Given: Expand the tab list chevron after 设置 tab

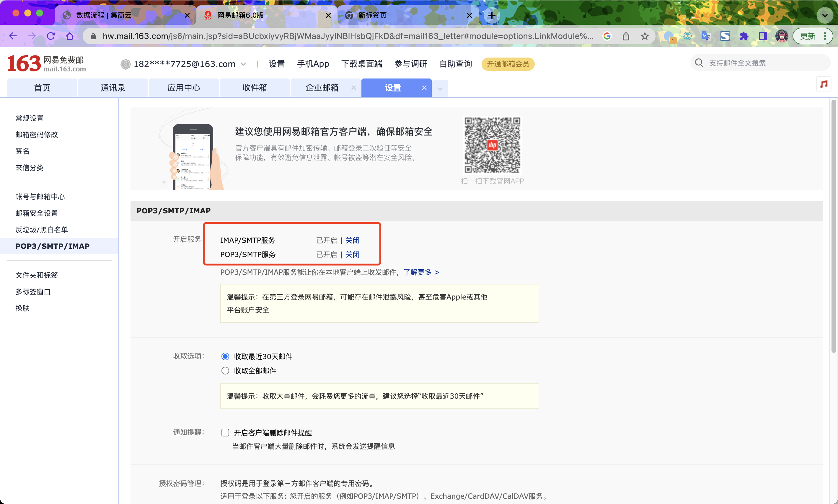Looking at the screenshot, I should [x=440, y=89].
